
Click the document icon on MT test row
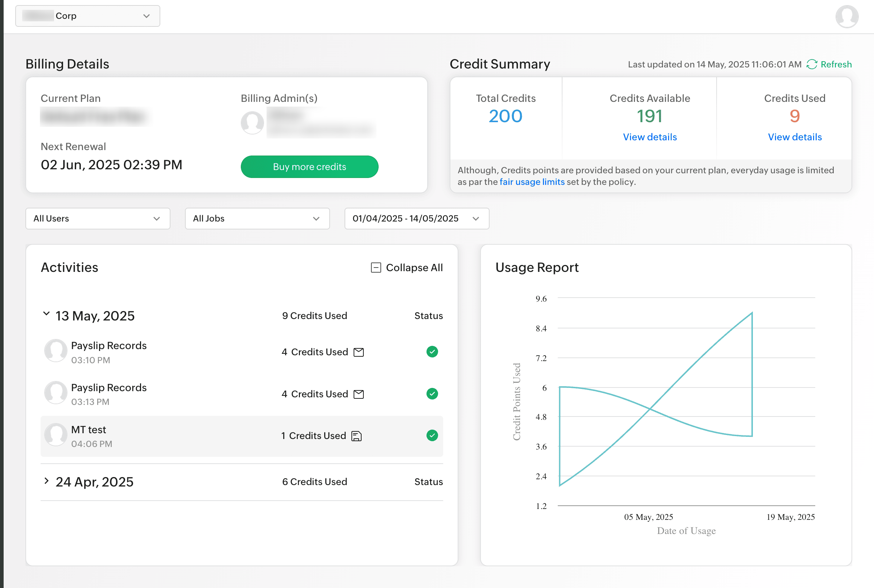tap(356, 436)
